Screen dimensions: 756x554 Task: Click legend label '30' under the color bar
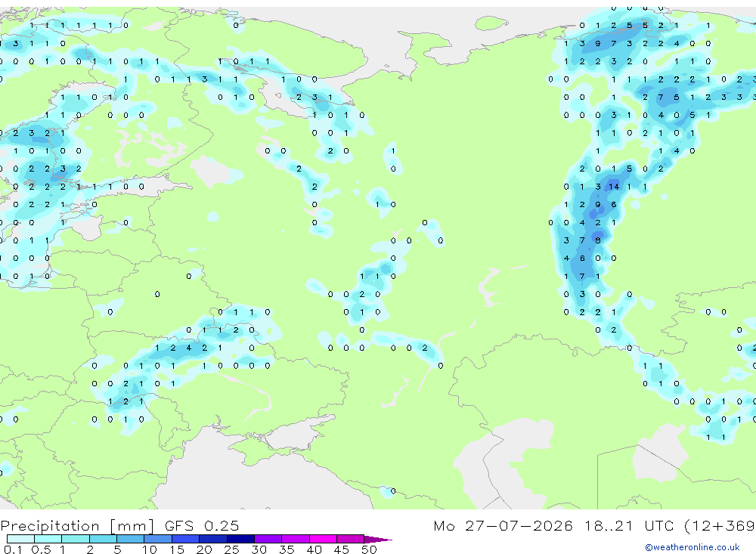259,549
